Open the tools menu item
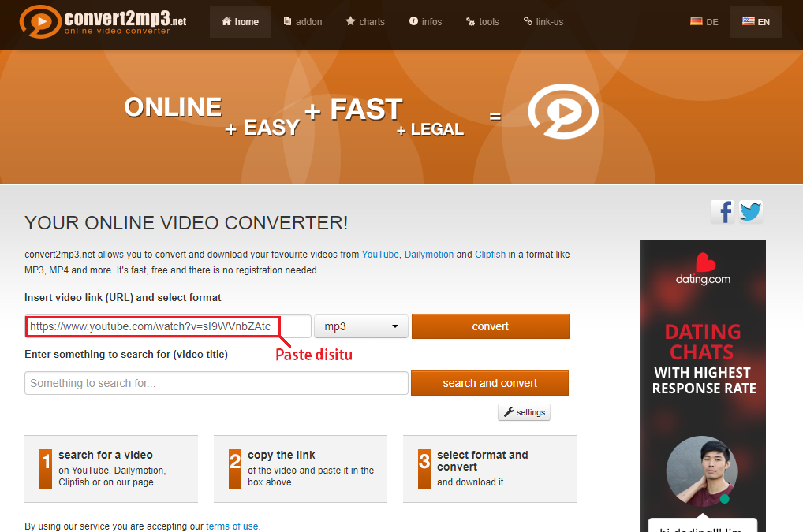Screen dimensions: 803x532 click(x=483, y=22)
